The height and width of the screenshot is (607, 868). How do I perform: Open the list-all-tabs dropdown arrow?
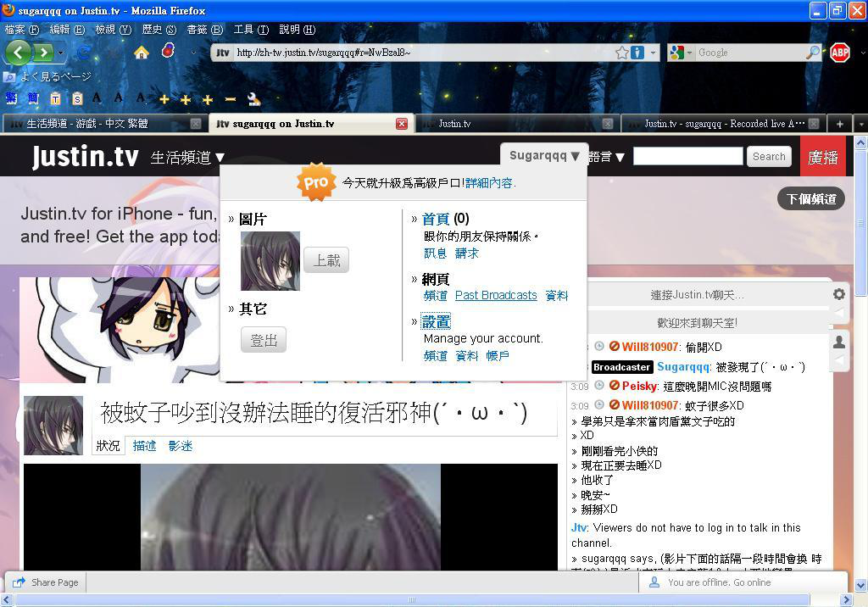click(861, 124)
